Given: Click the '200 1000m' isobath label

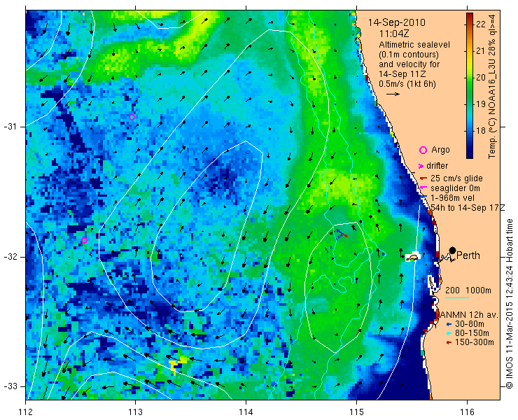Looking at the screenshot, I should (468, 290).
